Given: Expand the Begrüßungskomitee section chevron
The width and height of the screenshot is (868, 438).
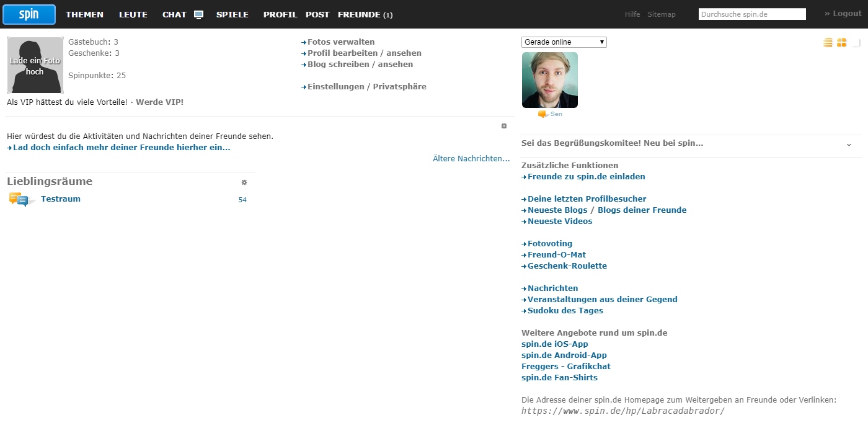Looking at the screenshot, I should [x=849, y=145].
